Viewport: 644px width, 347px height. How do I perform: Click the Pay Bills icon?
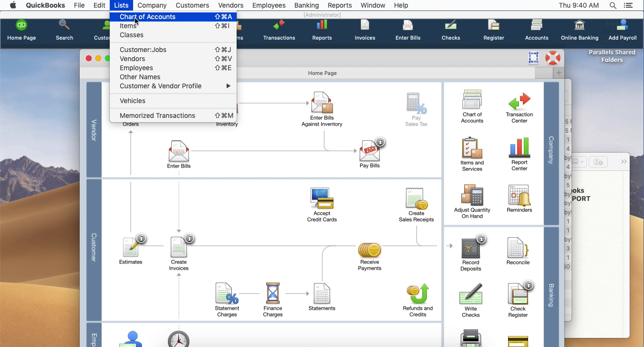pyautogui.click(x=370, y=150)
